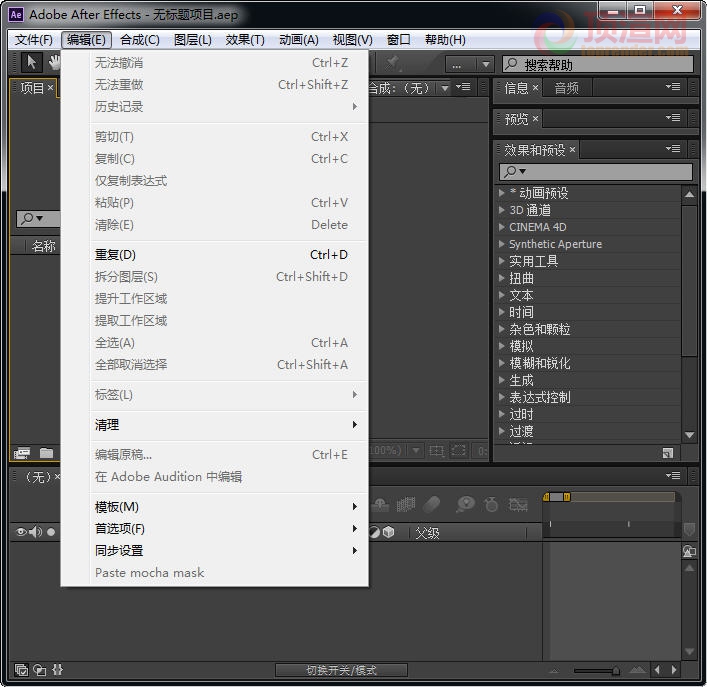Open the Info panel options menu icon
The image size is (707, 687).
673,87
